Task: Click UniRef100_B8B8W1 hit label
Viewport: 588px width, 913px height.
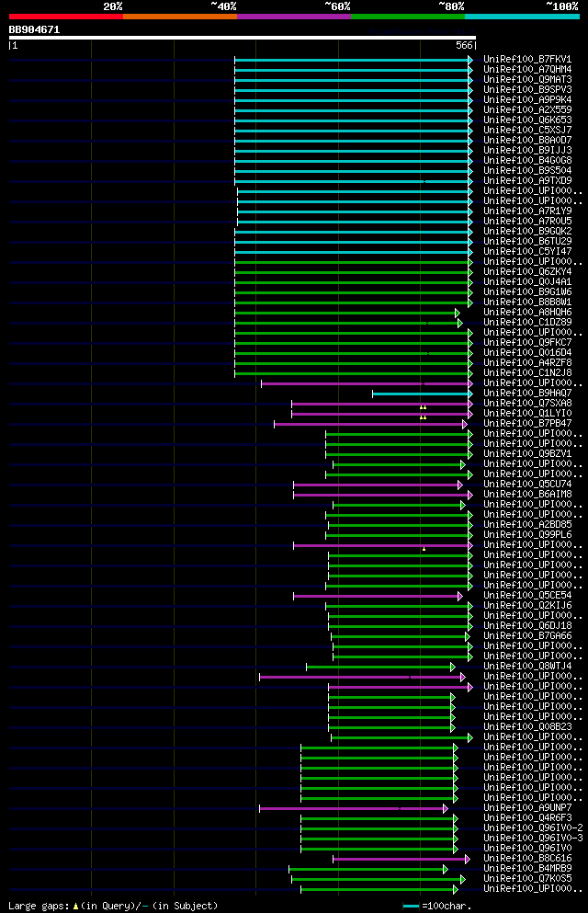Action: tap(527, 302)
